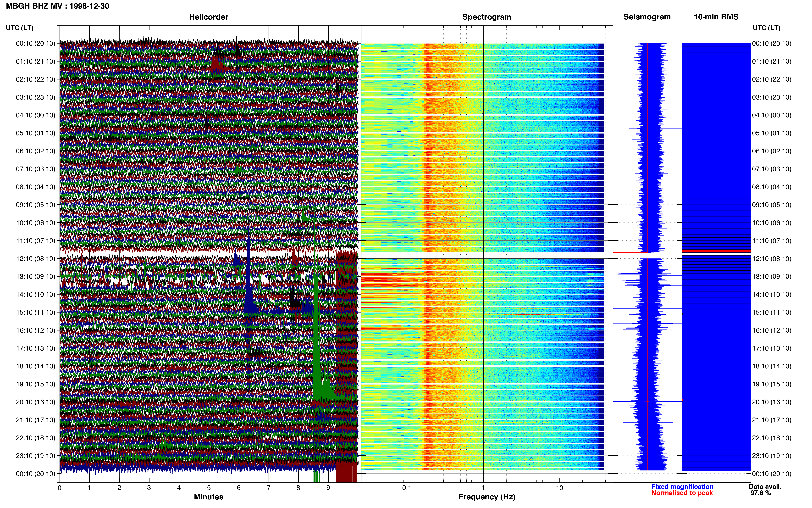Click left time label '03:10 (23:10)'
This screenshot has height=508, width=812.
point(36,97)
